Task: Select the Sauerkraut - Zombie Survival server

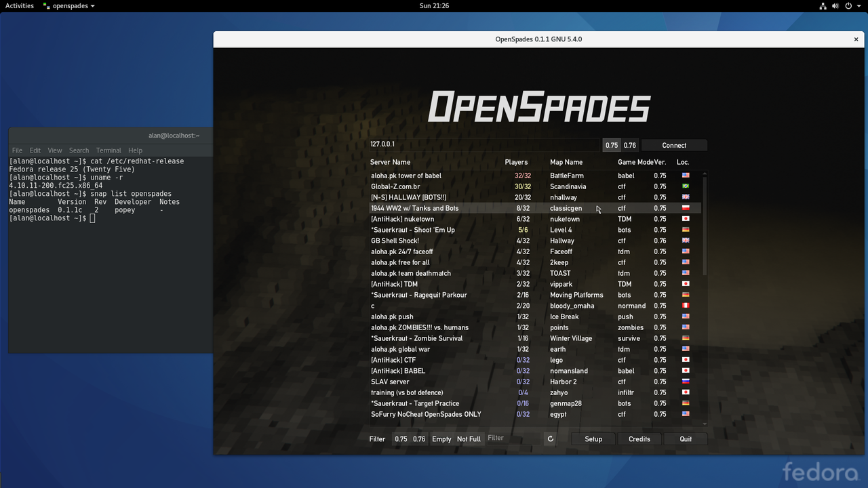Action: click(534, 338)
